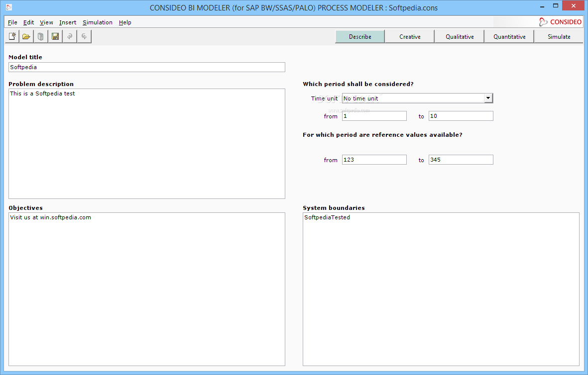This screenshot has height=375, width=588.
Task: Minimize the Consideo window
Action: point(542,6)
